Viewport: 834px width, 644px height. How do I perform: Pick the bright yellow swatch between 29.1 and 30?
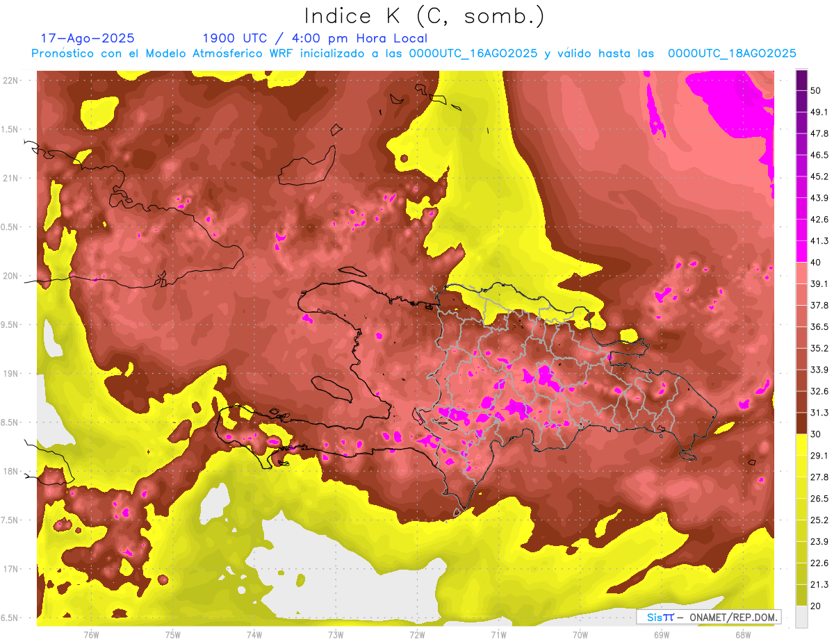pyautogui.click(x=801, y=445)
